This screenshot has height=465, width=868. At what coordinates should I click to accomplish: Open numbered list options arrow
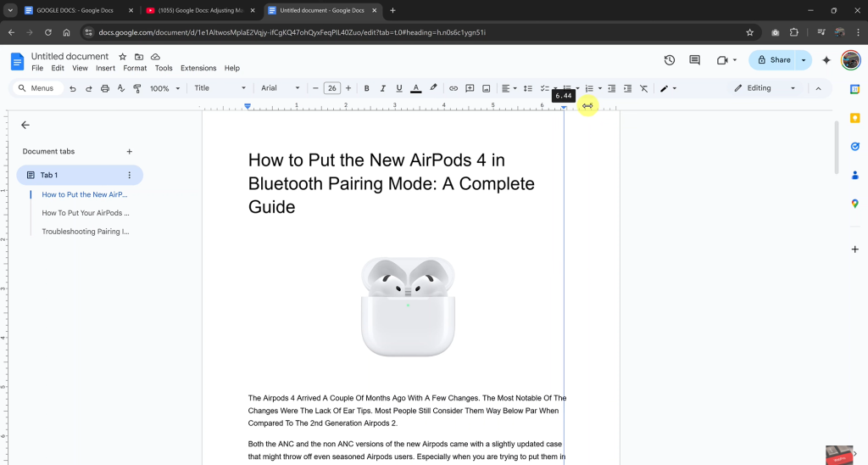coord(600,89)
